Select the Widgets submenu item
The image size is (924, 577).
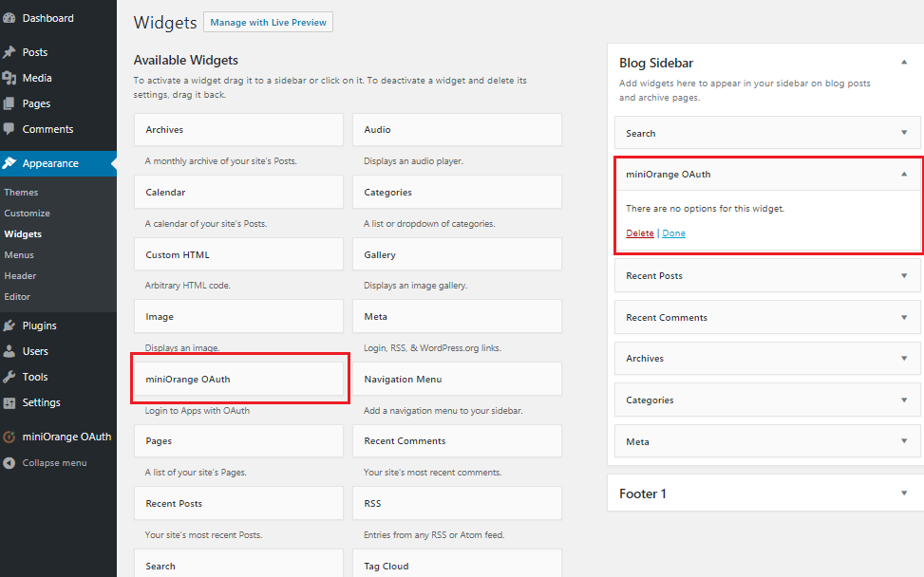[x=23, y=234]
